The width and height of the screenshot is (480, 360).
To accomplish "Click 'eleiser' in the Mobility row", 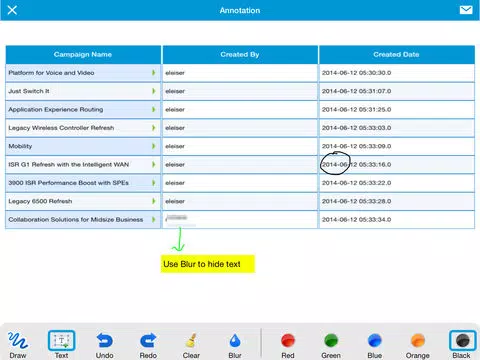I will (175, 146).
